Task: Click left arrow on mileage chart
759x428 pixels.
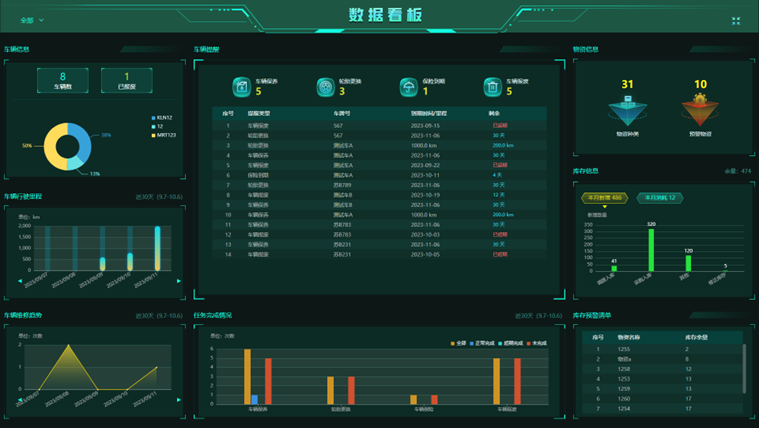Action: (20, 281)
